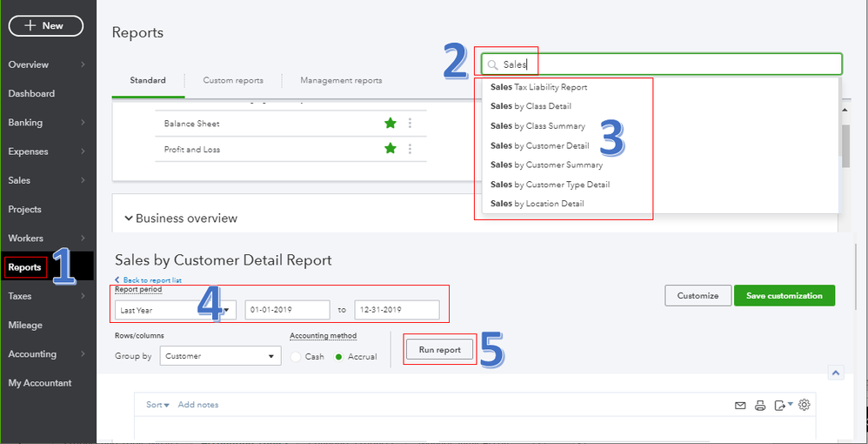
Task: Open the export report icon menu
Action: pos(783,405)
